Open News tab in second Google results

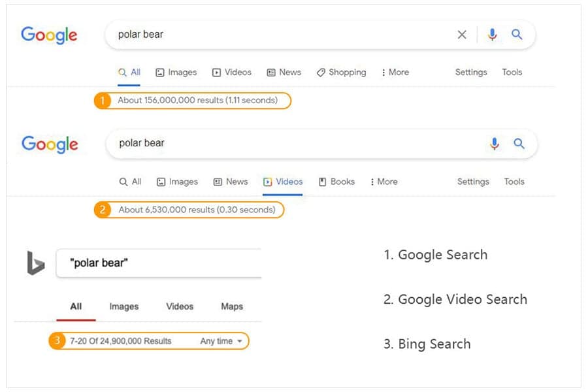[x=231, y=182]
